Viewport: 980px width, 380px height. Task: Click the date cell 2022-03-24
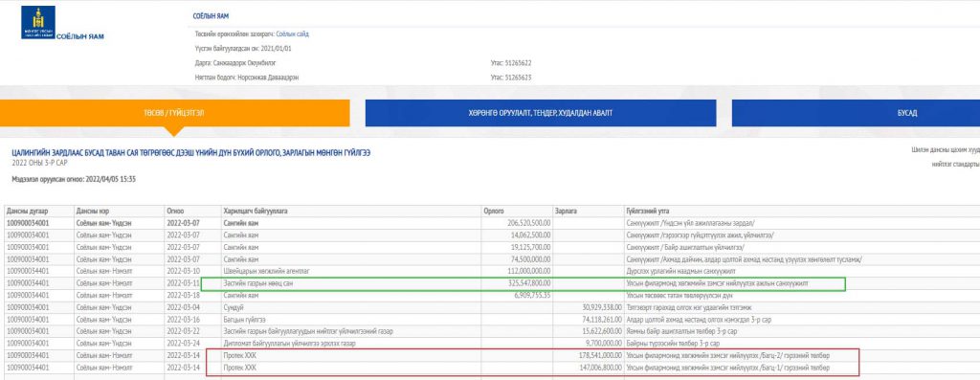pyautogui.click(x=183, y=344)
